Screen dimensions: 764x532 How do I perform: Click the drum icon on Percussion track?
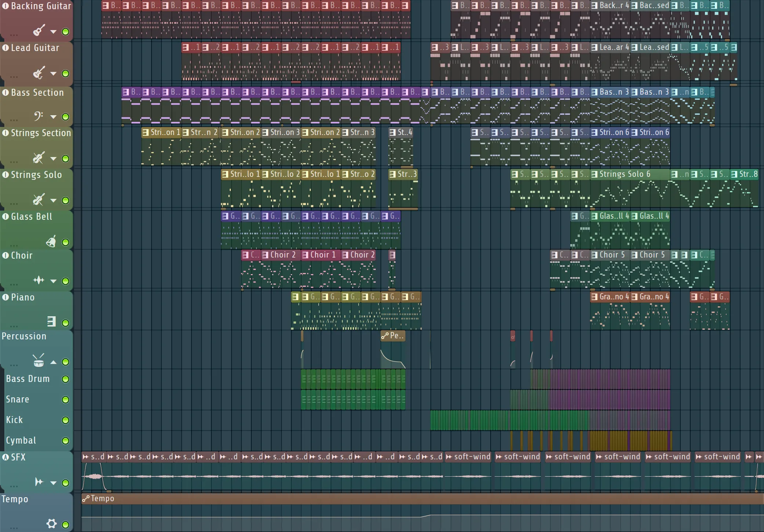click(x=39, y=361)
